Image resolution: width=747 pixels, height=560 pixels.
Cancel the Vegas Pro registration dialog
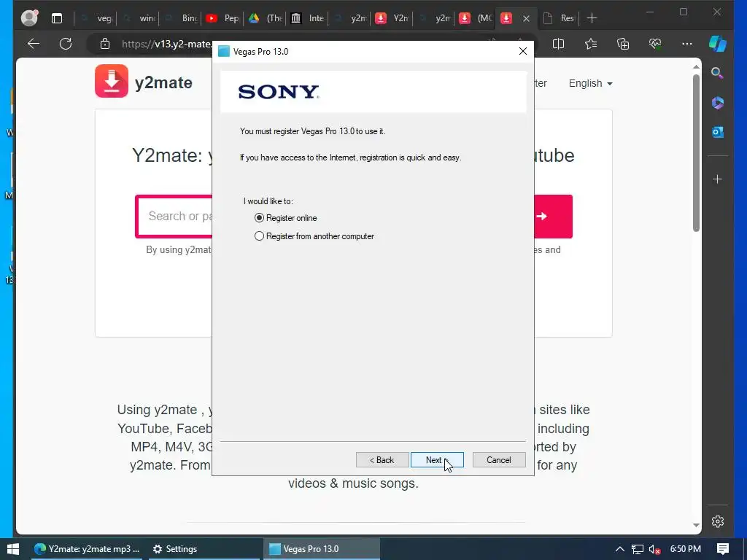pyautogui.click(x=499, y=460)
